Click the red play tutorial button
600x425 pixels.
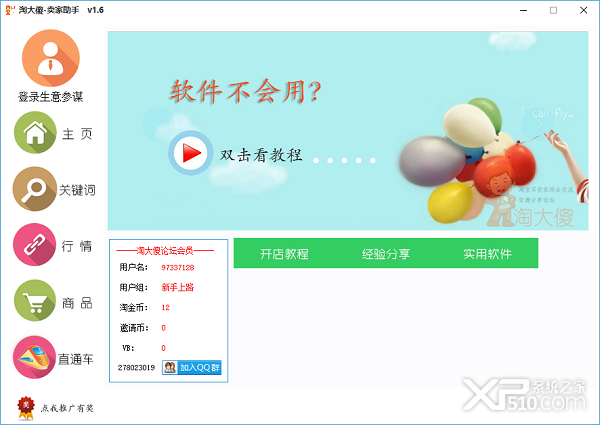pos(191,153)
